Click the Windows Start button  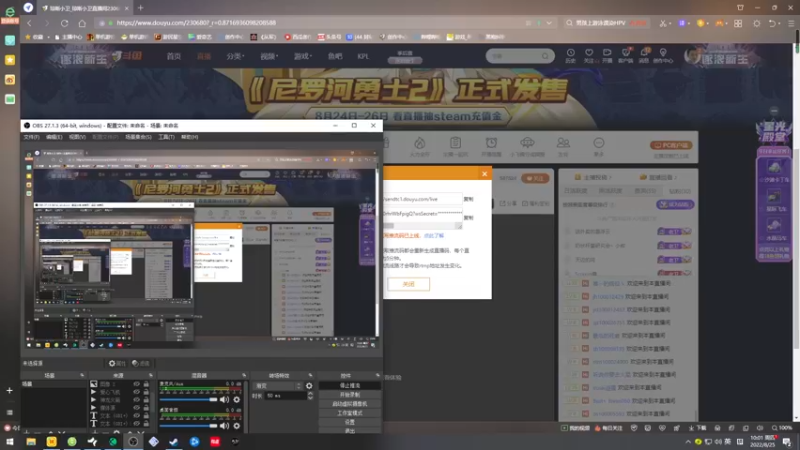point(10,441)
